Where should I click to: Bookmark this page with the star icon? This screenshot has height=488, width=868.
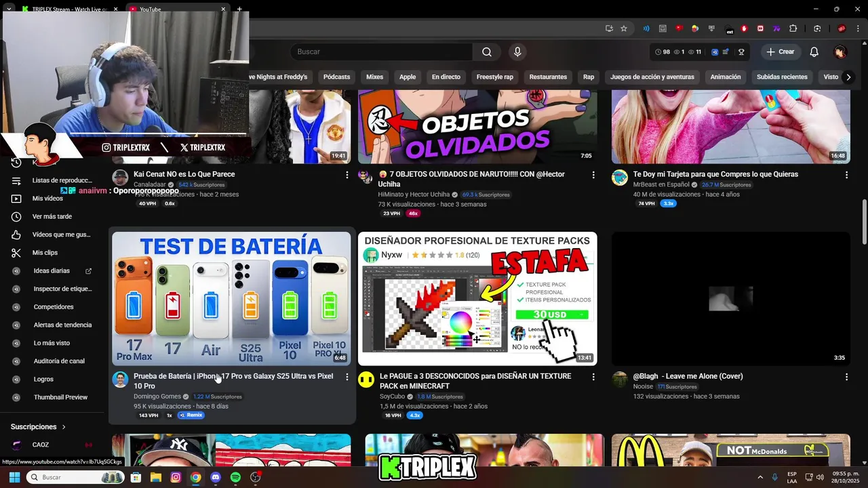point(624,28)
